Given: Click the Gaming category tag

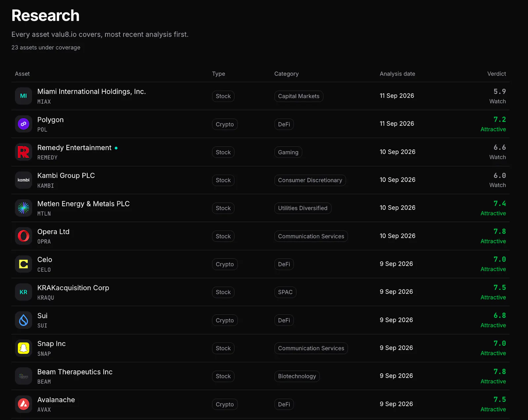Looking at the screenshot, I should click(288, 152).
